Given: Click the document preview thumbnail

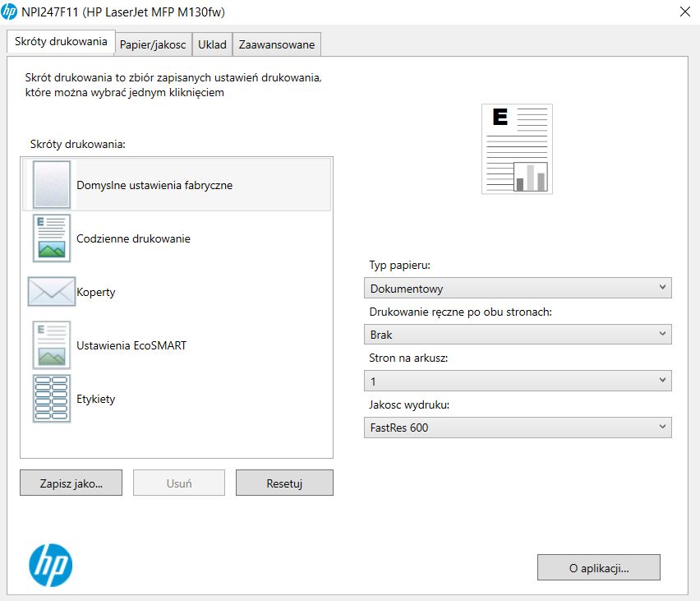Looking at the screenshot, I should click(517, 149).
